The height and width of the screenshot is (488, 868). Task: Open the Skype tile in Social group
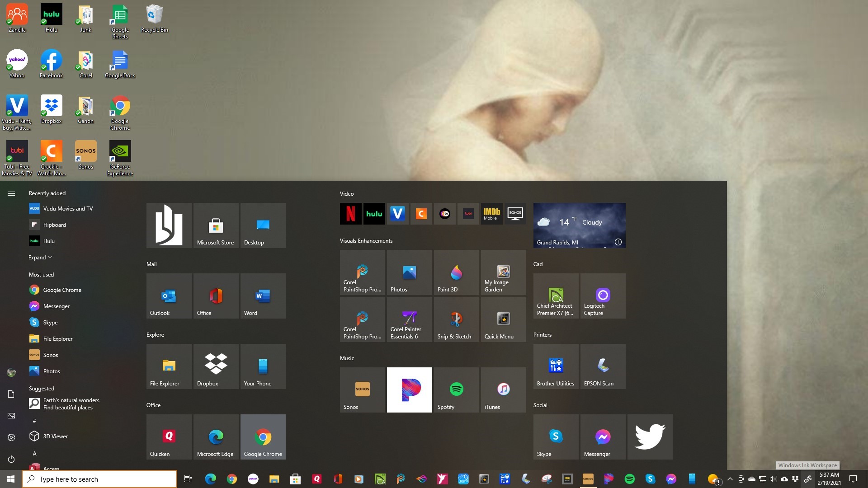(x=556, y=437)
